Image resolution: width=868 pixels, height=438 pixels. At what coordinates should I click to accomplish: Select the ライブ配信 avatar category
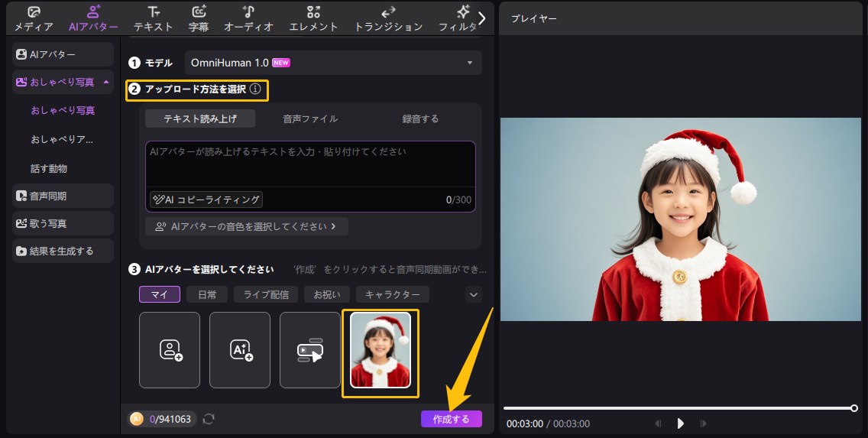click(266, 294)
